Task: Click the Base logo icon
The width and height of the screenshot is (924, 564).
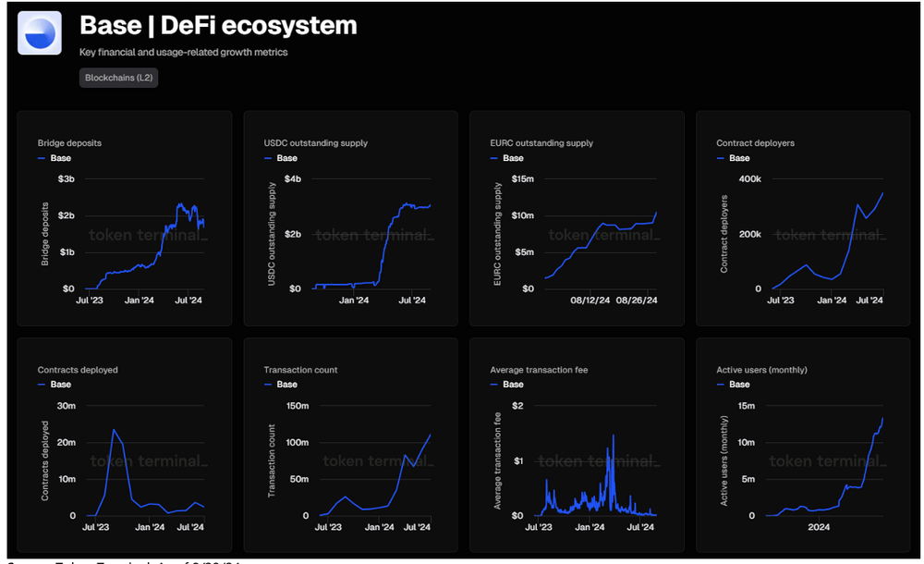Action: 40,33
